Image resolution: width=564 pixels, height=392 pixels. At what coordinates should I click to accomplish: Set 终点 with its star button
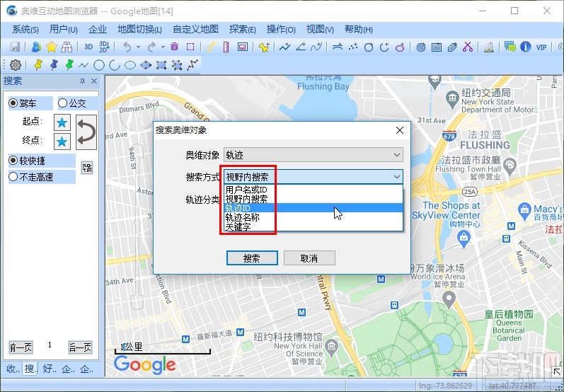pos(62,142)
